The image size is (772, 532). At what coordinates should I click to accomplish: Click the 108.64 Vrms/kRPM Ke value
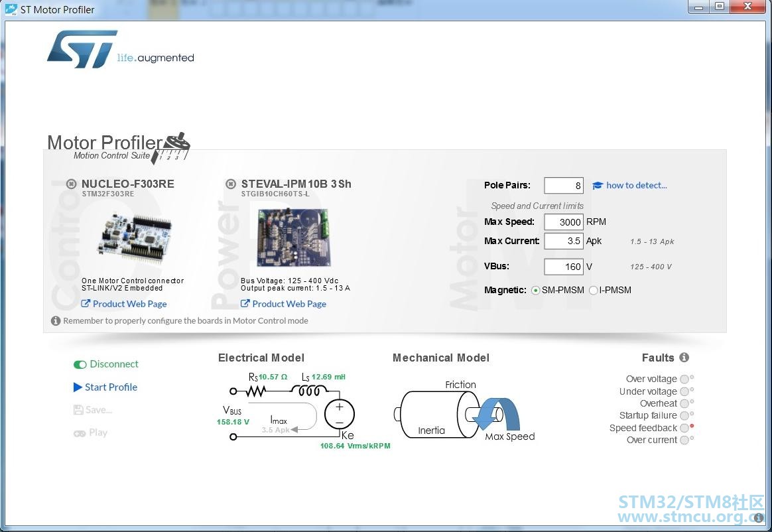355,446
